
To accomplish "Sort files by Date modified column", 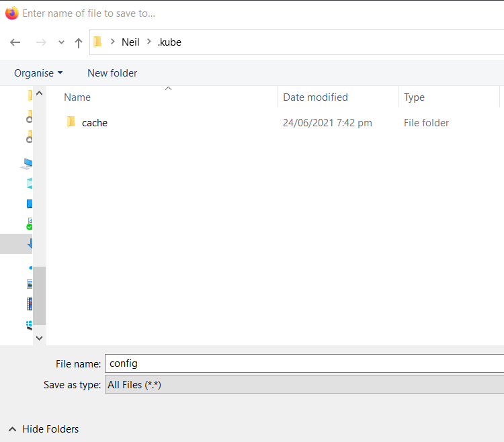I will click(315, 97).
